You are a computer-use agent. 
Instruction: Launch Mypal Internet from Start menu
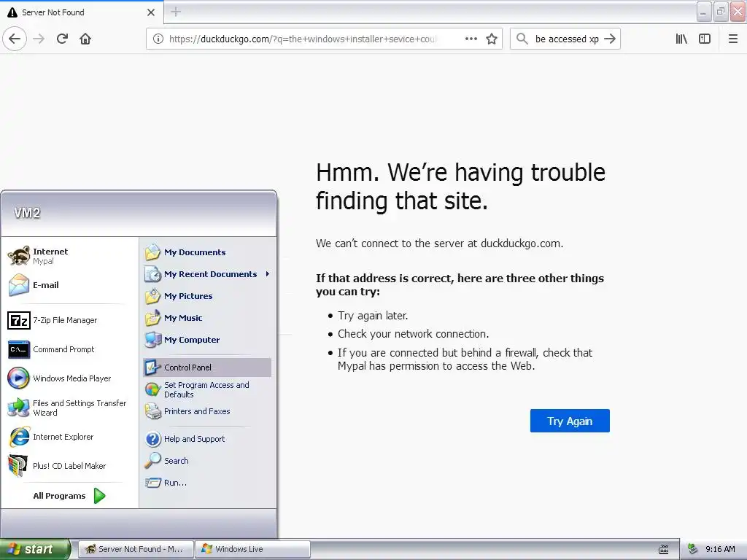[69, 256]
